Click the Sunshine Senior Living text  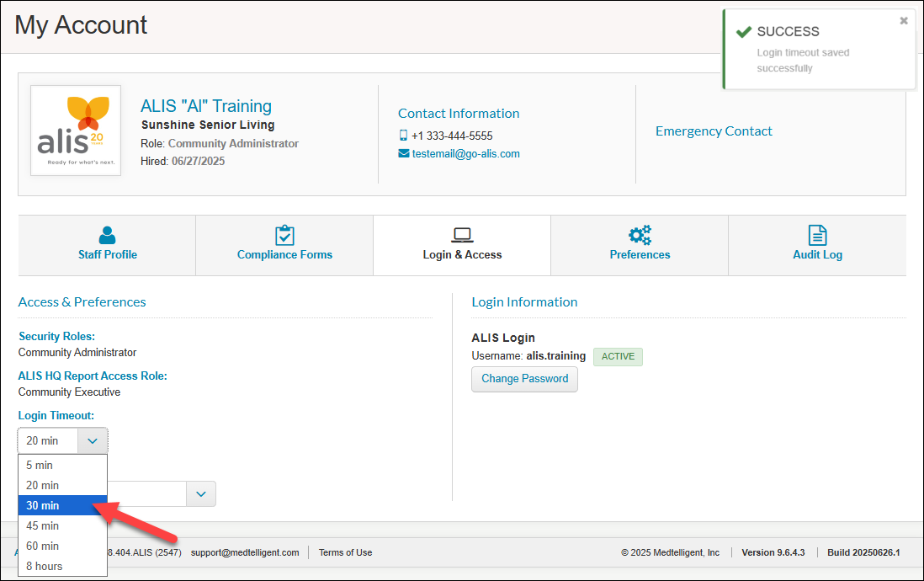pos(208,125)
